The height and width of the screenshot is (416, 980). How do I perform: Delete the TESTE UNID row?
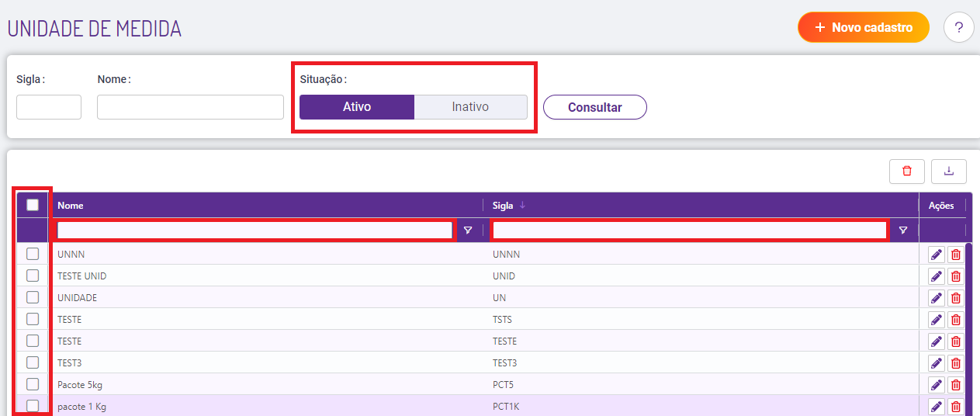(956, 276)
